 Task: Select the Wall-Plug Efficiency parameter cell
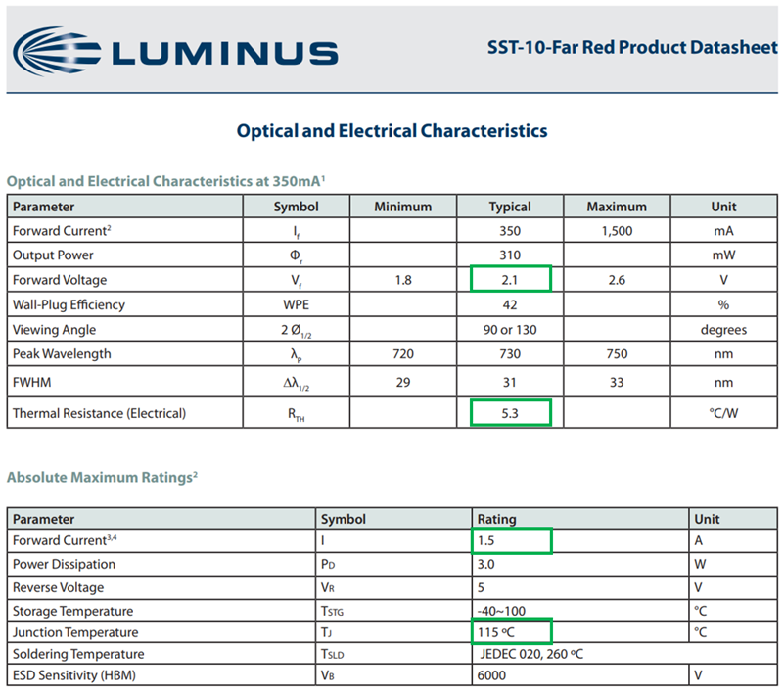69,304
